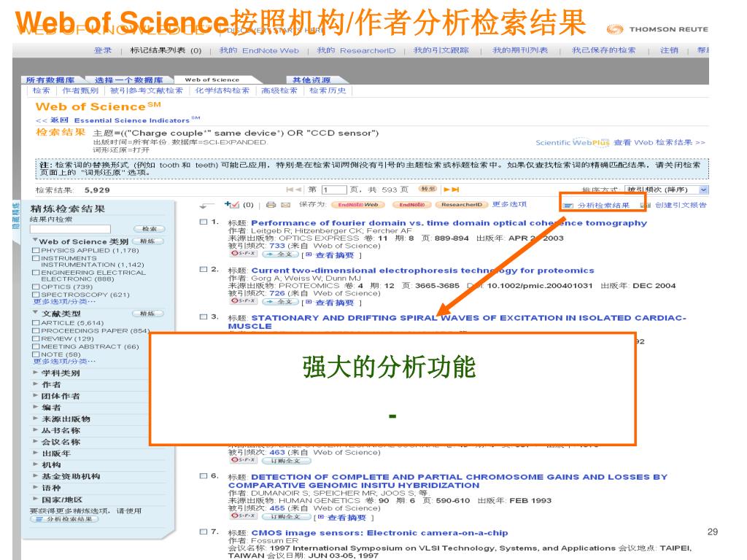
Task: Click 更多选项 link beside ResearcherID
Action: (509, 204)
